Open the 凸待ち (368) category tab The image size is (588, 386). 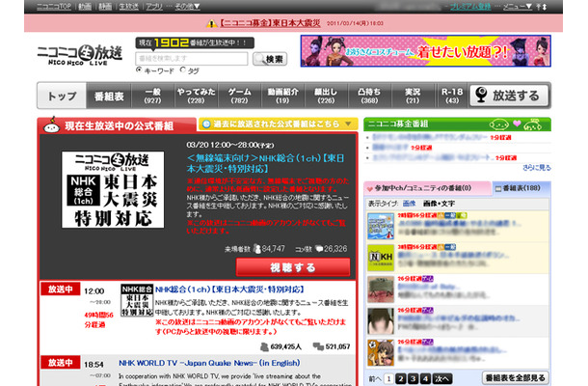tap(369, 96)
